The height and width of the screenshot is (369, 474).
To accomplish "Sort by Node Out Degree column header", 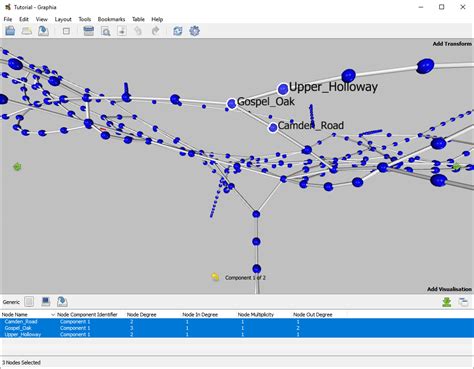I will pyautogui.click(x=313, y=315).
